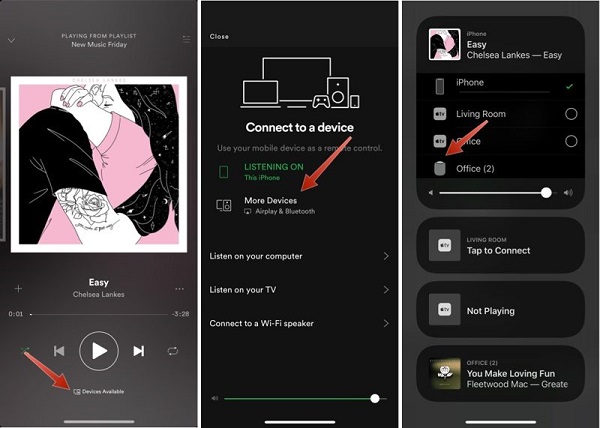
Task: Open the play queue icon near playlist title
Action: pyautogui.click(x=186, y=39)
